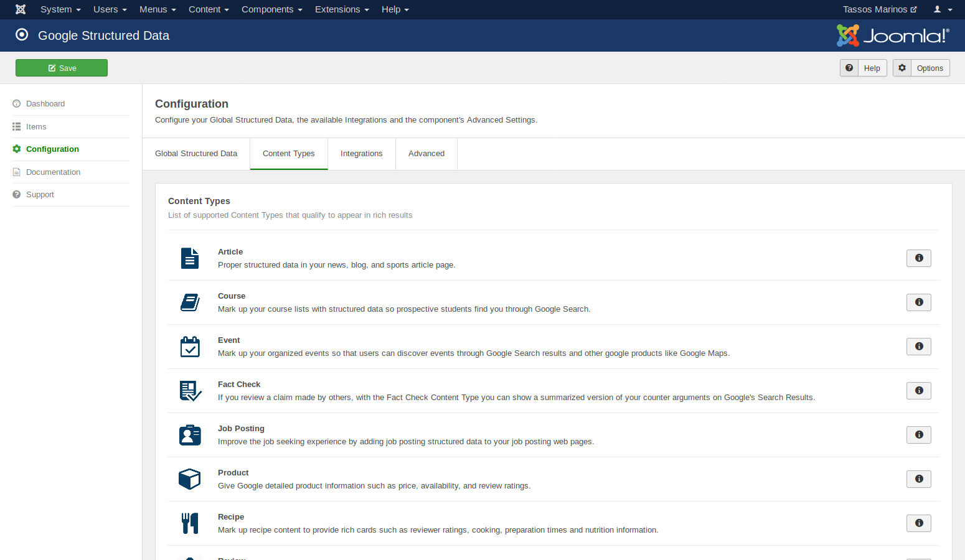Click the Google Structured Data target icon

coord(22,35)
